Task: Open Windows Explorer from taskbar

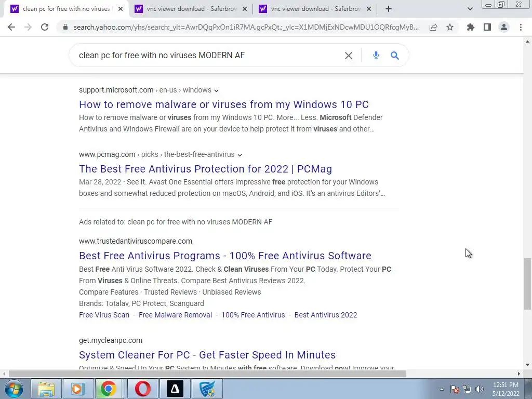Action: [46, 389]
